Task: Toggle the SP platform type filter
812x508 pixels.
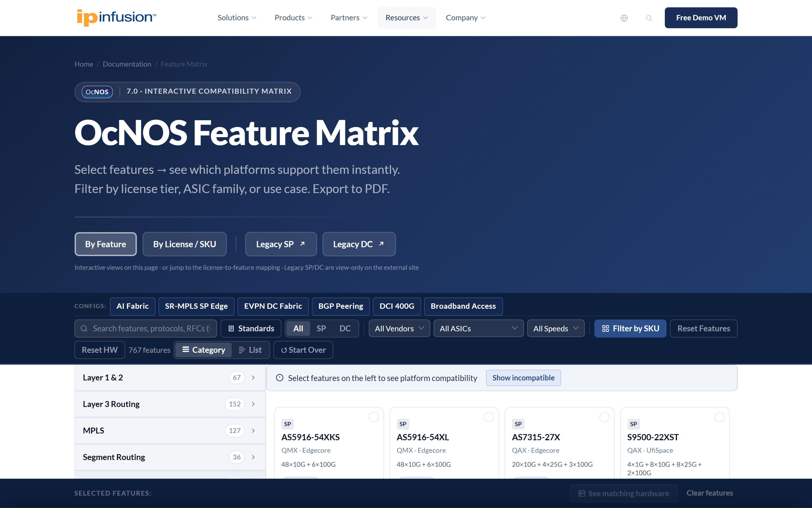Action: point(321,329)
